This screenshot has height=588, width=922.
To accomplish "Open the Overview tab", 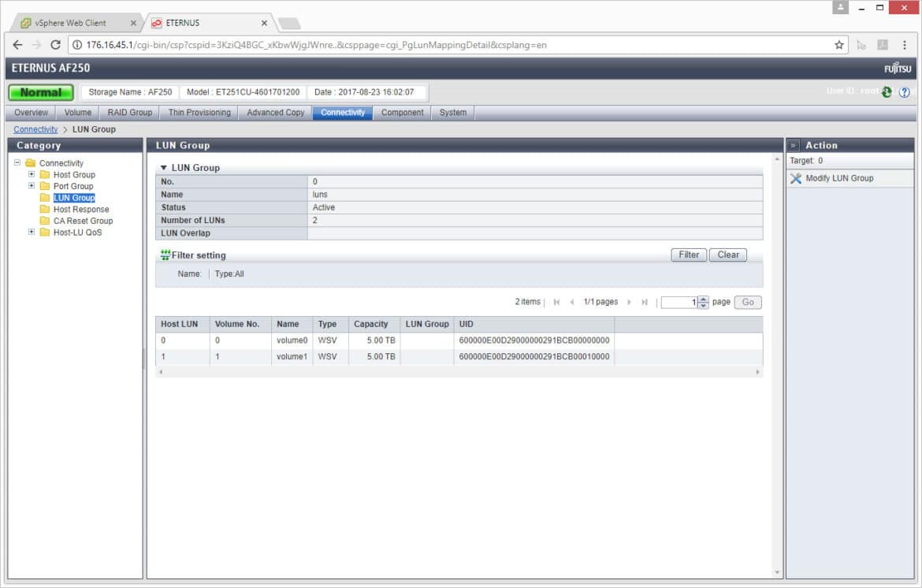I will [31, 112].
